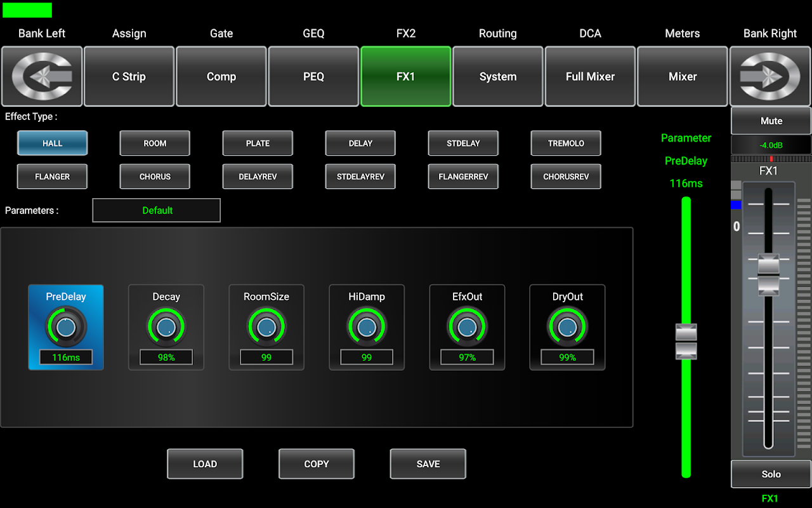Image resolution: width=812 pixels, height=508 pixels.
Task: Click the FX1 channel fader handle
Action: [769, 274]
